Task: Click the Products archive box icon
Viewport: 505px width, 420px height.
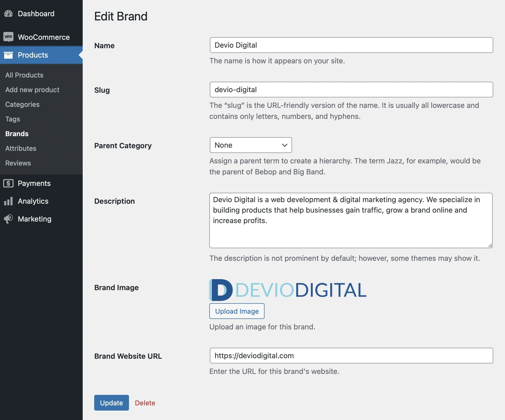Action: [x=8, y=55]
